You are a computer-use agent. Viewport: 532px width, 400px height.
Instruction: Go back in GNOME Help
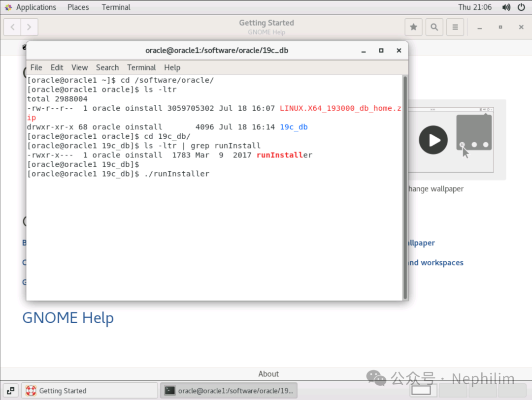pyautogui.click(x=12, y=27)
